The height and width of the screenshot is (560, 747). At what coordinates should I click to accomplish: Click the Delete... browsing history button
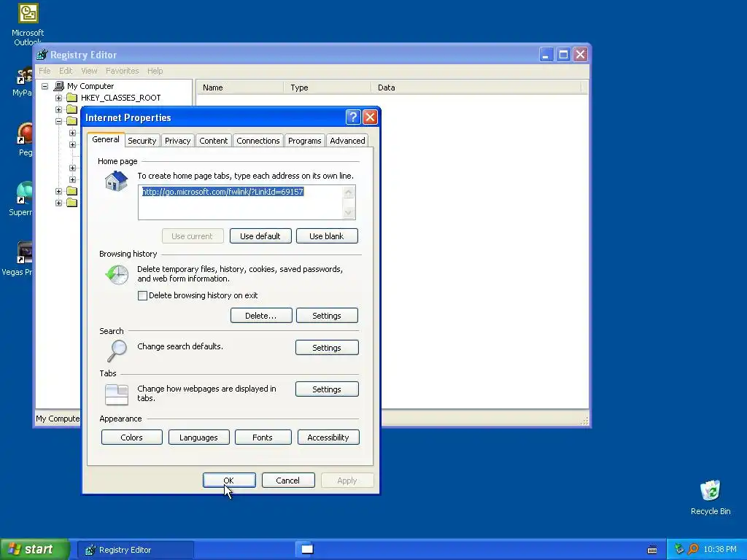point(260,316)
